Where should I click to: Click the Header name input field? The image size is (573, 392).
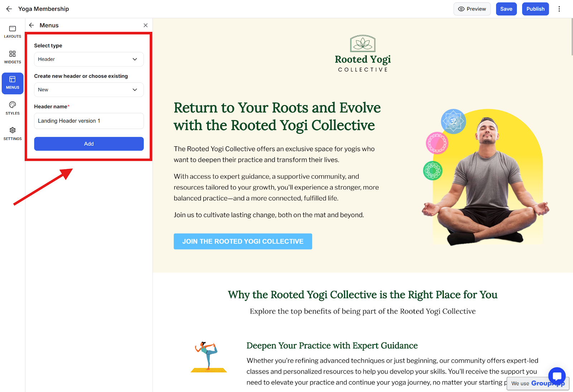point(89,121)
